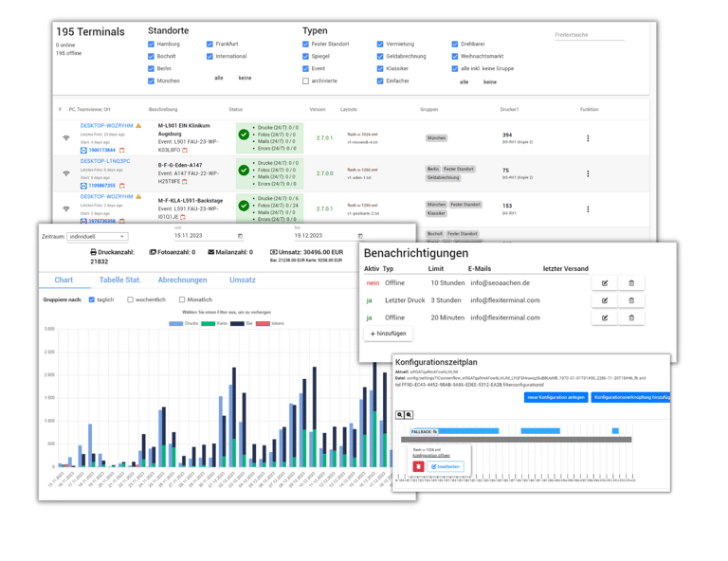Edit the Letzter Druck notification
This screenshot has width=728, height=561.
pyautogui.click(x=605, y=300)
